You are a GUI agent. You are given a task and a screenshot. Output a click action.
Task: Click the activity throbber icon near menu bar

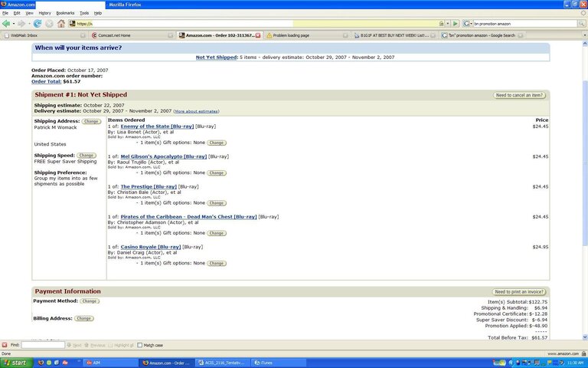[x=583, y=13]
